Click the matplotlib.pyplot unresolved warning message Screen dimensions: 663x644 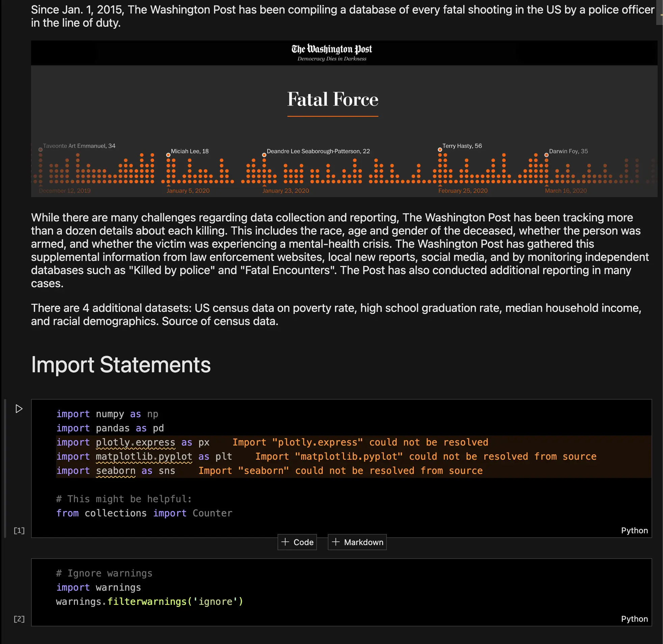tap(426, 457)
